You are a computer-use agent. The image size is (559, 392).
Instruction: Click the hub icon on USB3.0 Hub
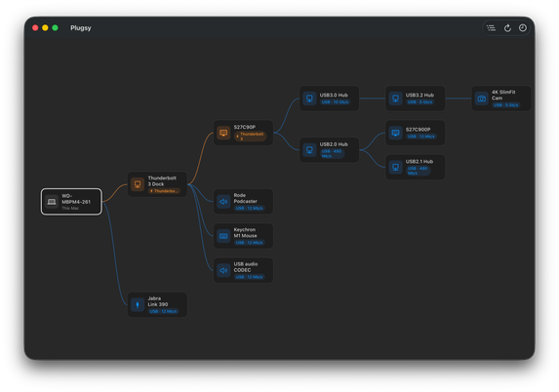tap(309, 98)
